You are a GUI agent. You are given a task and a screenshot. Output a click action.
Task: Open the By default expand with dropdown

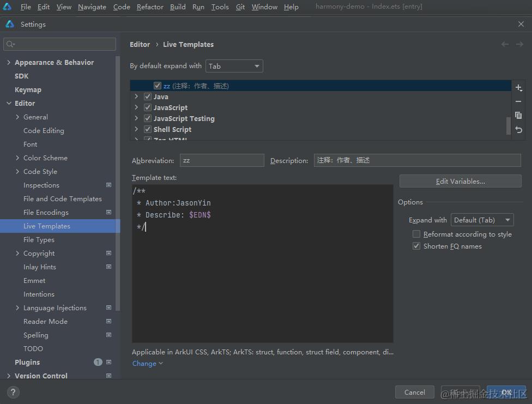pos(234,66)
